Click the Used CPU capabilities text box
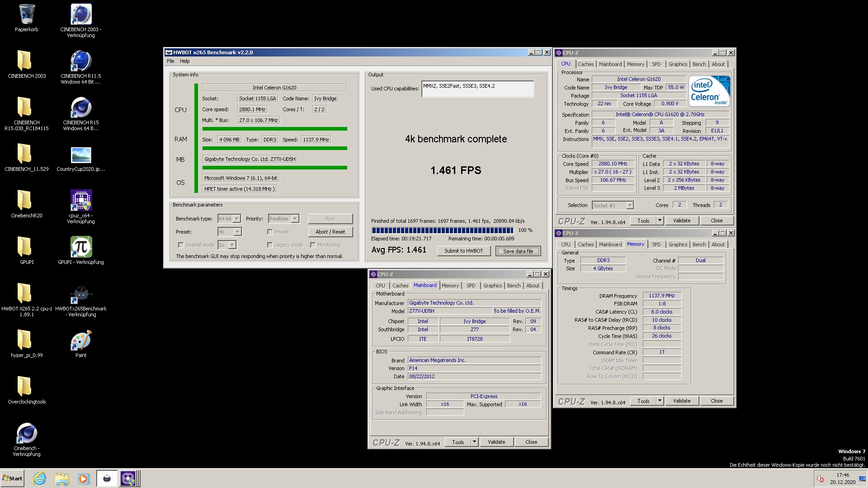The height and width of the screenshot is (488, 868). [477, 89]
